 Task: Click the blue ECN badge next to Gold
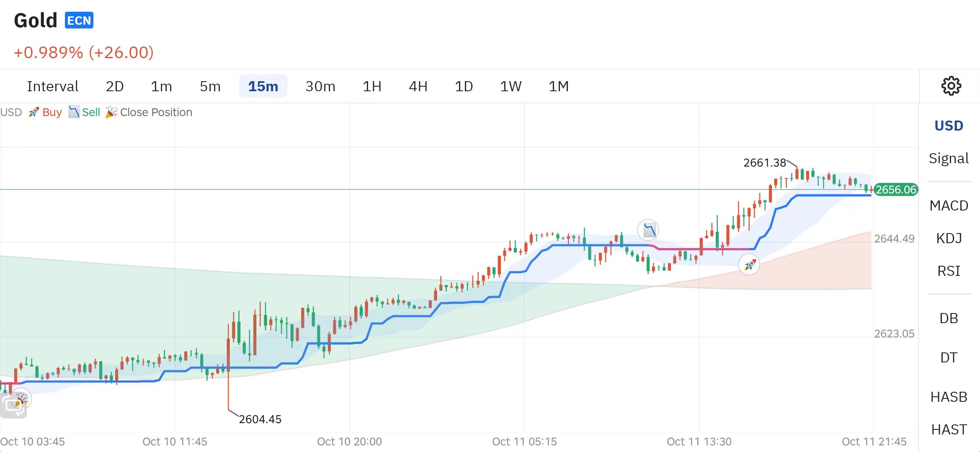[79, 21]
